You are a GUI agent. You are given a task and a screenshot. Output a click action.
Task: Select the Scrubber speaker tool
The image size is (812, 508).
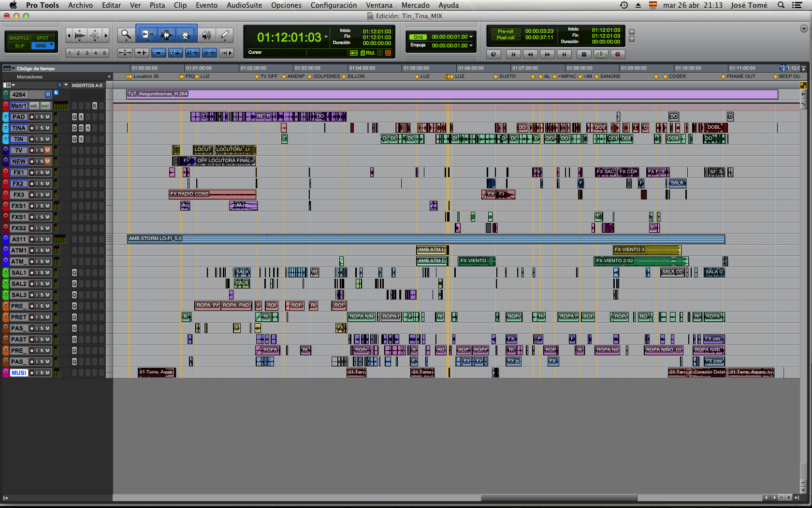tap(206, 35)
